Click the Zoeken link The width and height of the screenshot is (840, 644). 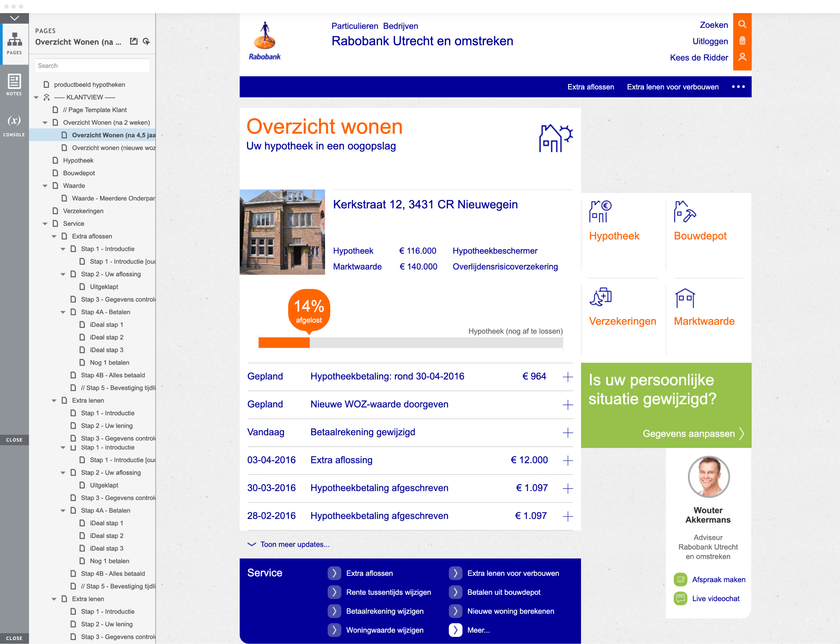click(714, 25)
